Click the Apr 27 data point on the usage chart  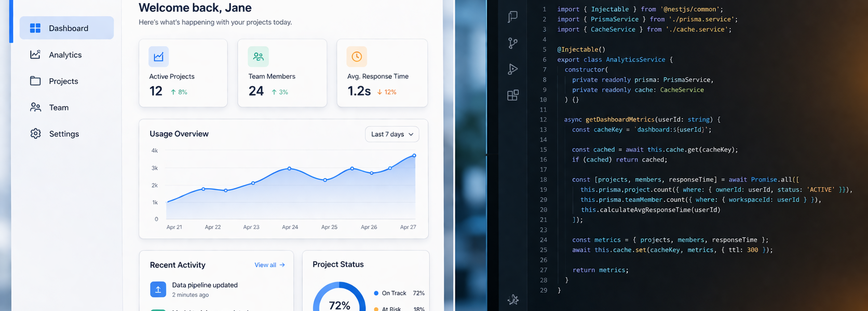414,155
